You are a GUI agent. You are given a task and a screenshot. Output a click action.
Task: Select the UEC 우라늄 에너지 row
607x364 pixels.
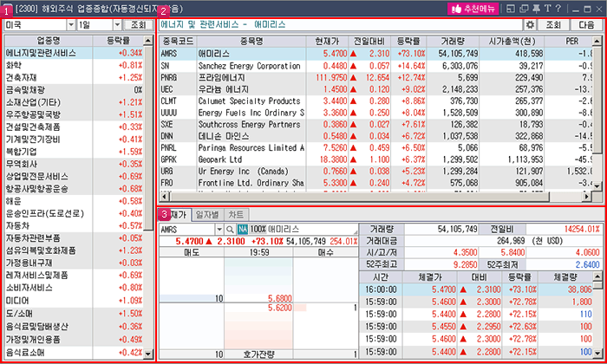375,89
